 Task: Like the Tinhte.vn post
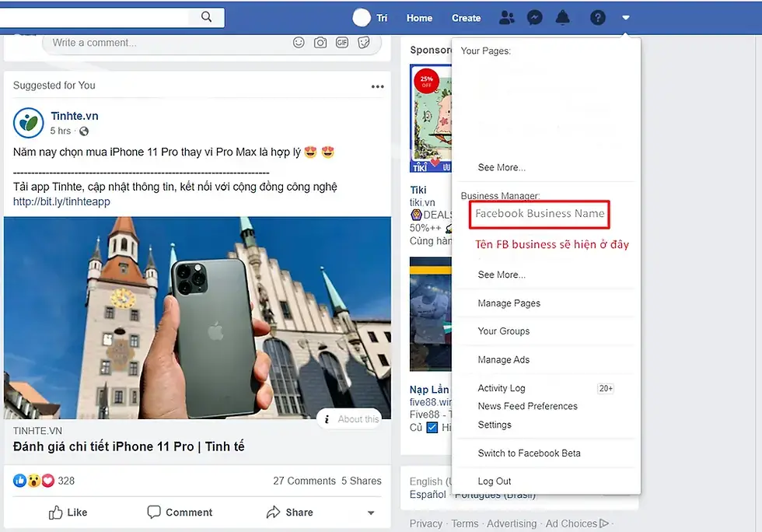point(68,512)
